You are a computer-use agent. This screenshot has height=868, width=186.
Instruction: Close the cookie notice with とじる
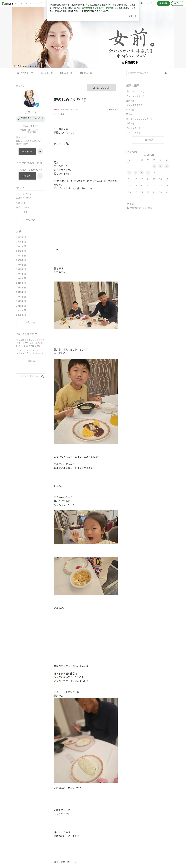point(132,16)
